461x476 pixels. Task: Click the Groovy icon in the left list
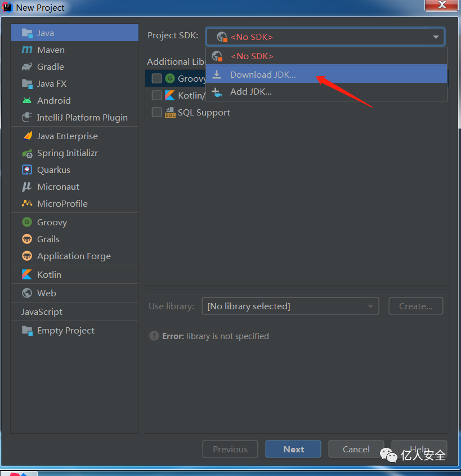tap(27, 222)
